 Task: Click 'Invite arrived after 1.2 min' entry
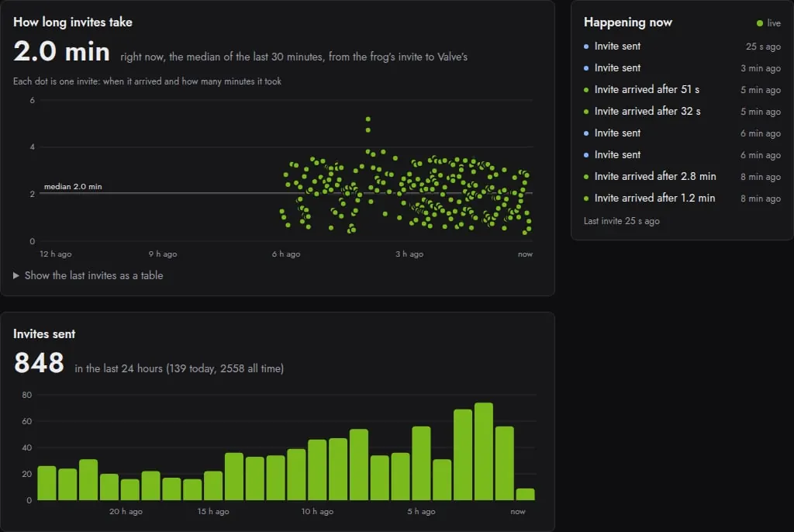682,198
